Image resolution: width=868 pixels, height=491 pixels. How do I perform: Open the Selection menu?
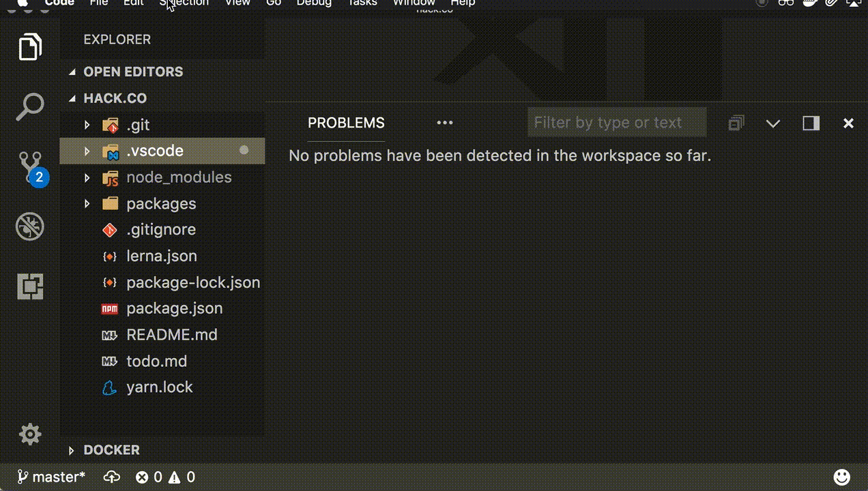click(x=184, y=3)
